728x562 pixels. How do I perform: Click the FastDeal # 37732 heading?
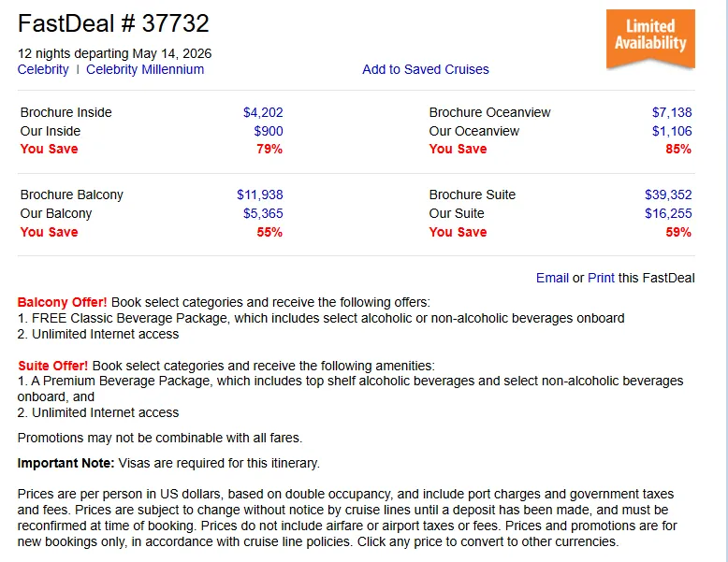pos(113,23)
